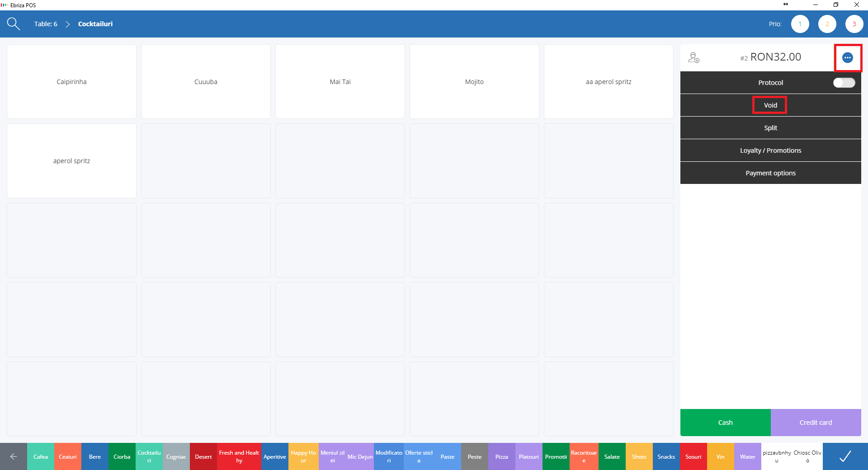
Task: Open Fresh and Healthy category
Action: click(x=239, y=456)
